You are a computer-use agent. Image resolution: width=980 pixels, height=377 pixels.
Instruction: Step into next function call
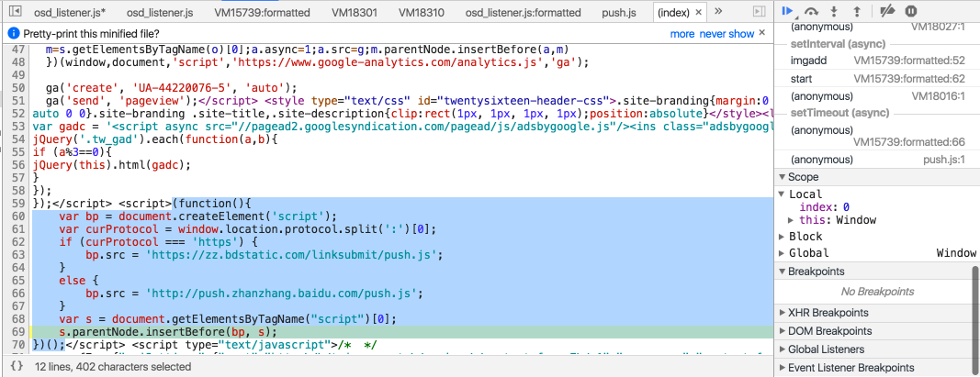click(834, 11)
